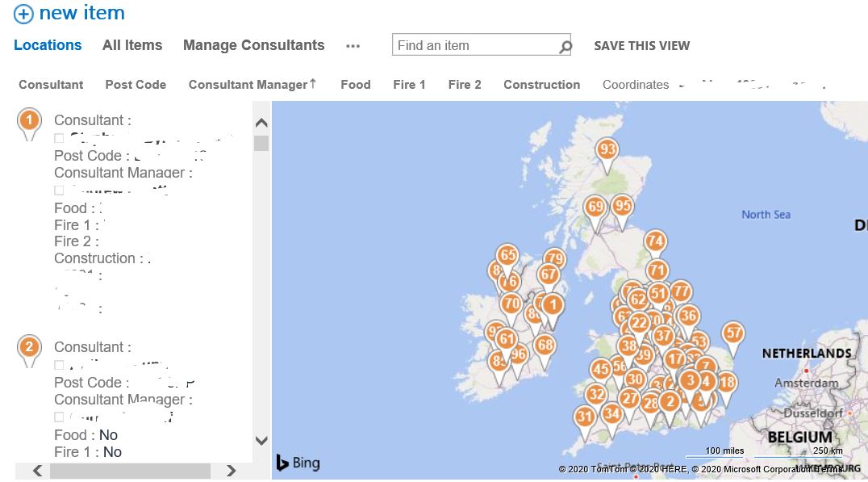Click map pin 27
This screenshot has height=482, width=868.
coord(629,399)
